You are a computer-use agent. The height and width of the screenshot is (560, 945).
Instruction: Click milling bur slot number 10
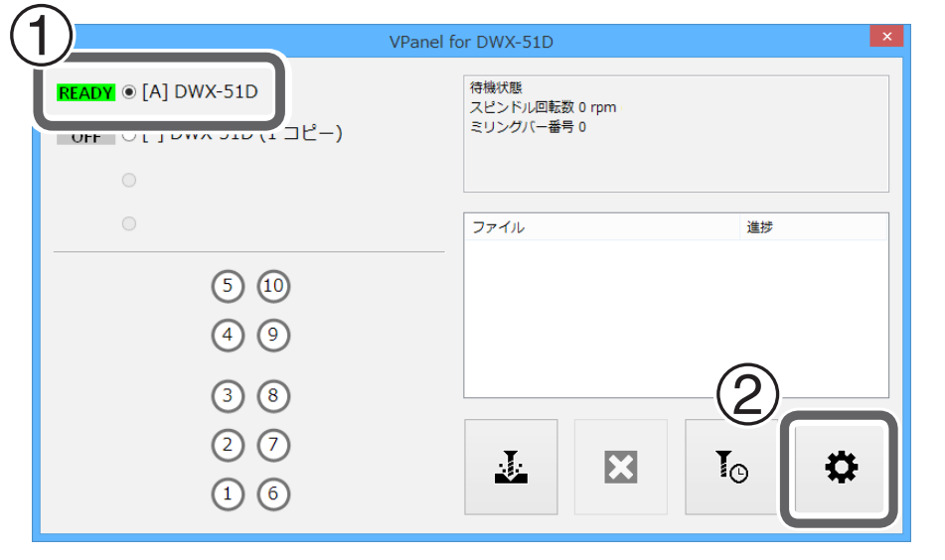click(273, 286)
